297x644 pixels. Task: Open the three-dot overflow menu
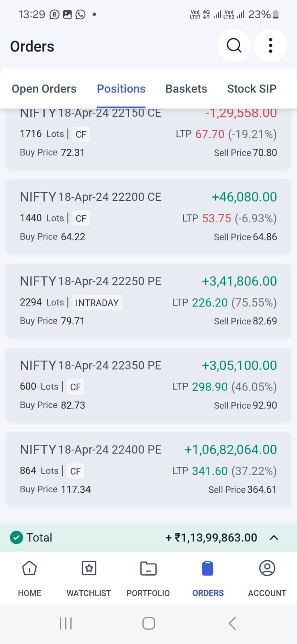click(270, 45)
